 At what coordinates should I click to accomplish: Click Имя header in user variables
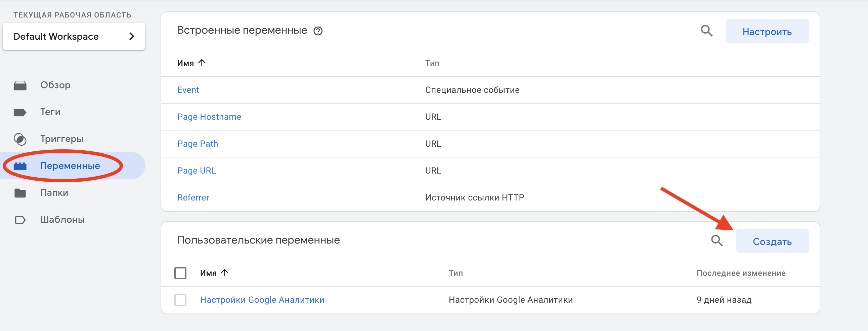208,273
